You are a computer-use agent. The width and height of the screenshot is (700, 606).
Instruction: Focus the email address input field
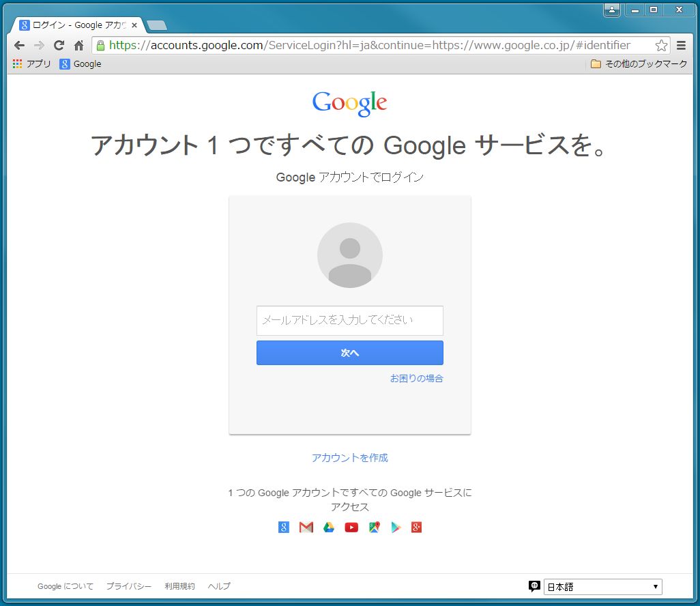point(350,321)
